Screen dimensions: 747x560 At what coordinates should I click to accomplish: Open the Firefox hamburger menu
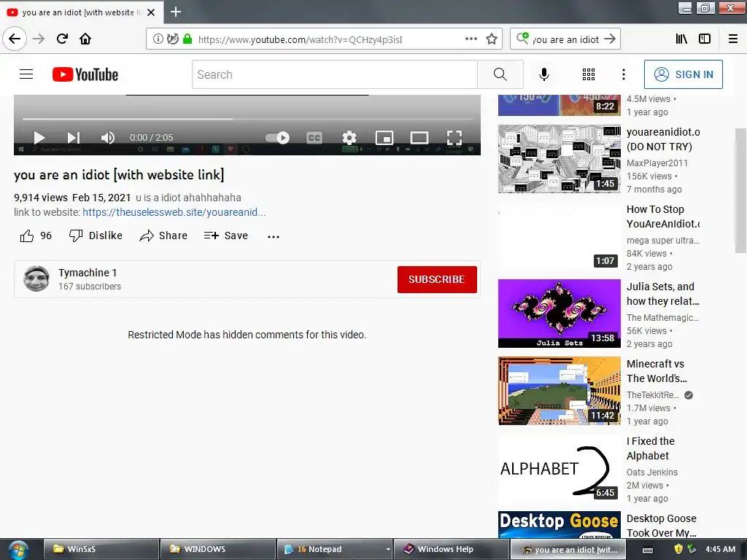[733, 39]
